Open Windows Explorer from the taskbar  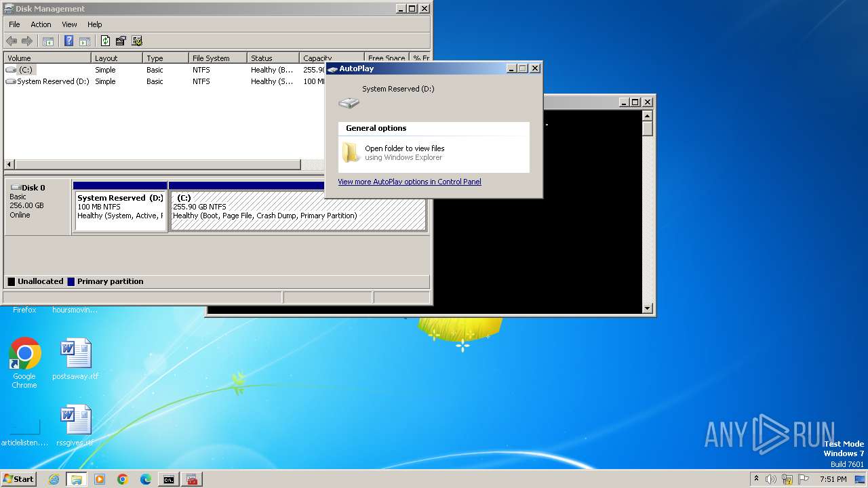pyautogui.click(x=77, y=479)
